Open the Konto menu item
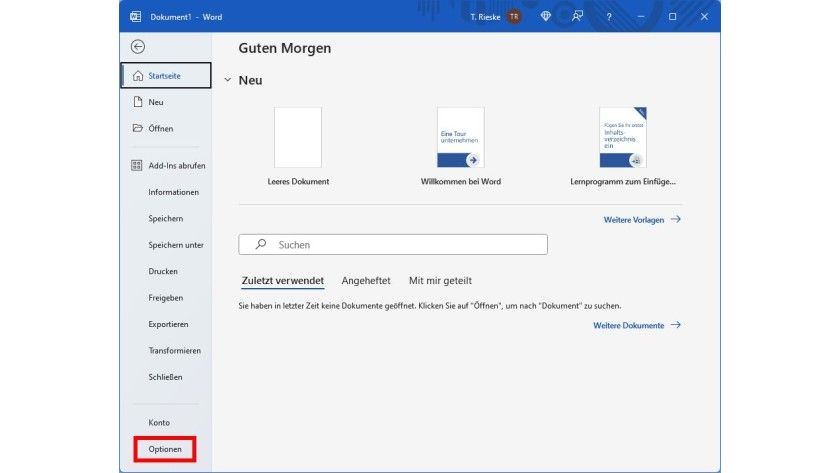Image resolution: width=840 pixels, height=473 pixels. click(x=159, y=422)
